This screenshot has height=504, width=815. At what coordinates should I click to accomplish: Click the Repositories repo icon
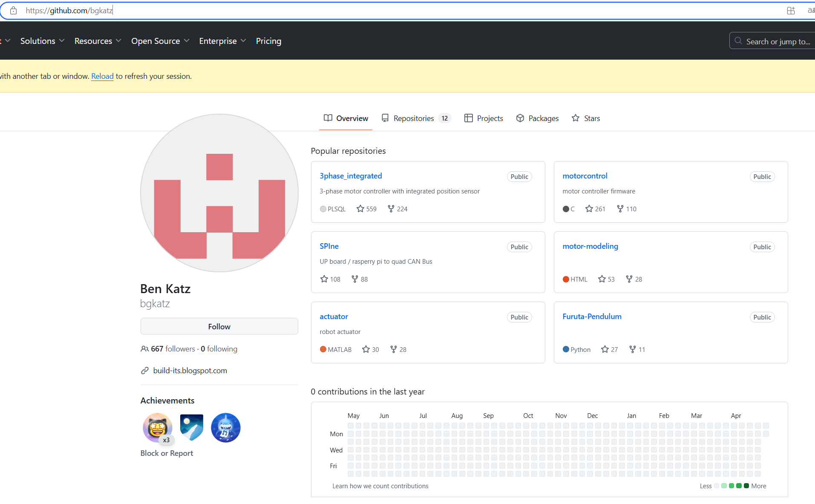pos(385,118)
